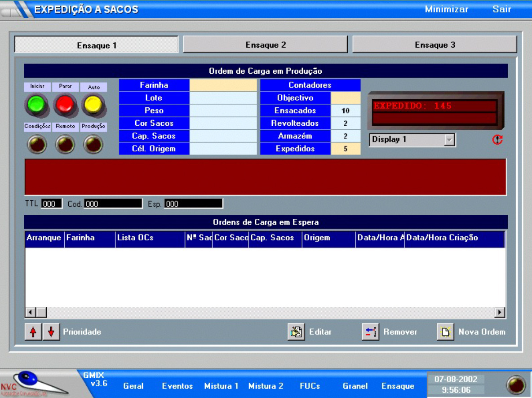Toggle the Remoto indicator lamp

65,144
